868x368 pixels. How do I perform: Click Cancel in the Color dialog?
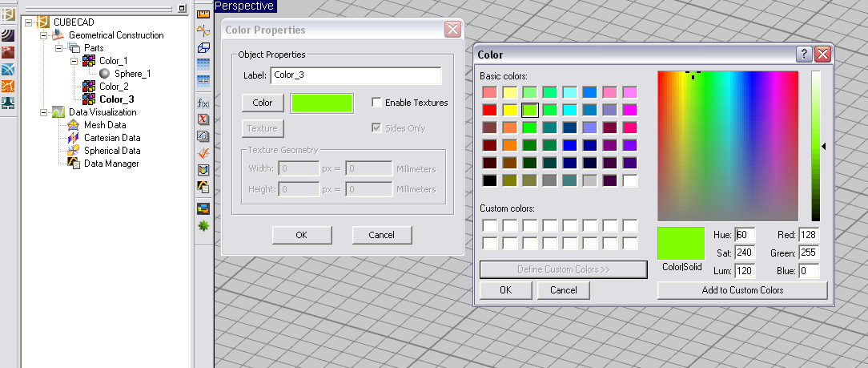tap(564, 290)
